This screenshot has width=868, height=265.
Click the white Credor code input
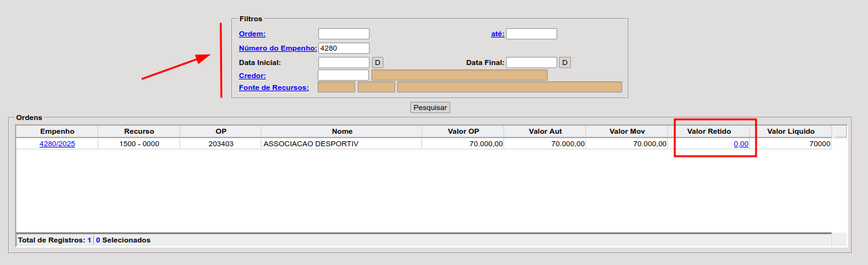click(343, 75)
